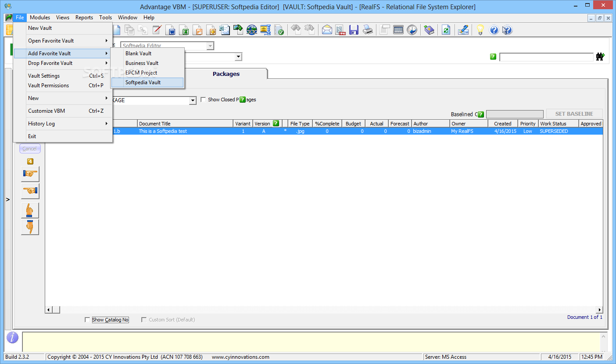
Task: Expand the New submenu in File menu
Action: click(63, 98)
